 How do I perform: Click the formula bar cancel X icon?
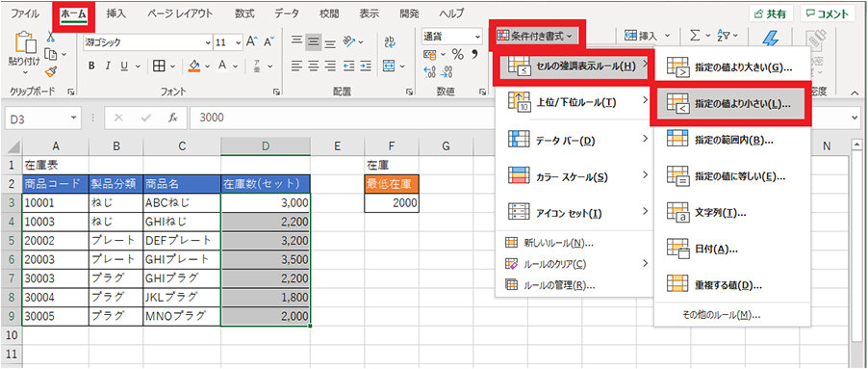119,118
